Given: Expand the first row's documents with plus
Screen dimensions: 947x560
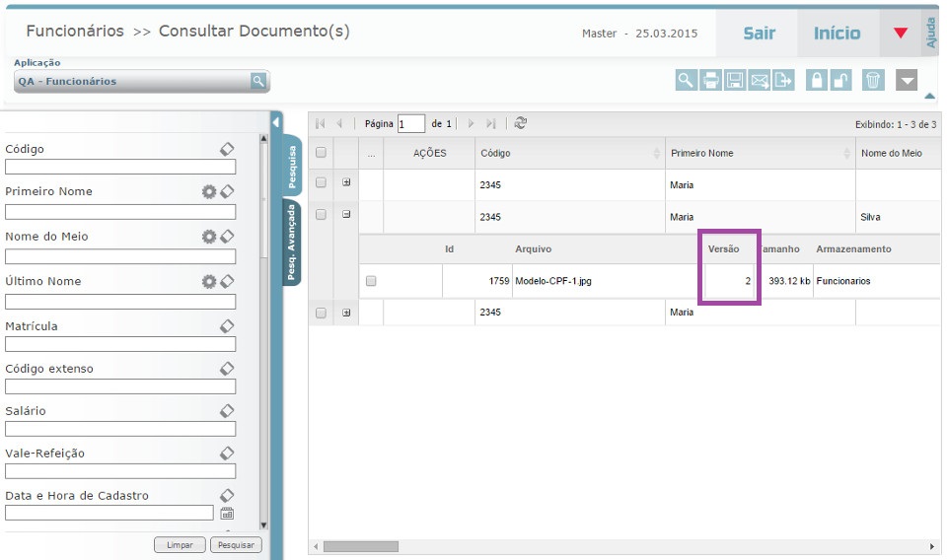Looking at the screenshot, I should click(x=346, y=183).
